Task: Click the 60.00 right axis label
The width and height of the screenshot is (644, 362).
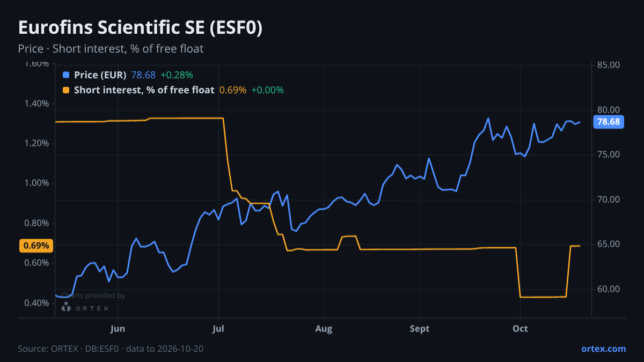Action: click(608, 289)
